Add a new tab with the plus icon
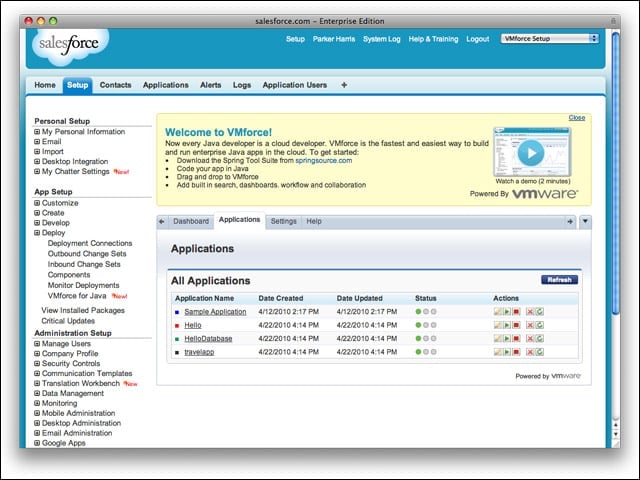 click(344, 85)
